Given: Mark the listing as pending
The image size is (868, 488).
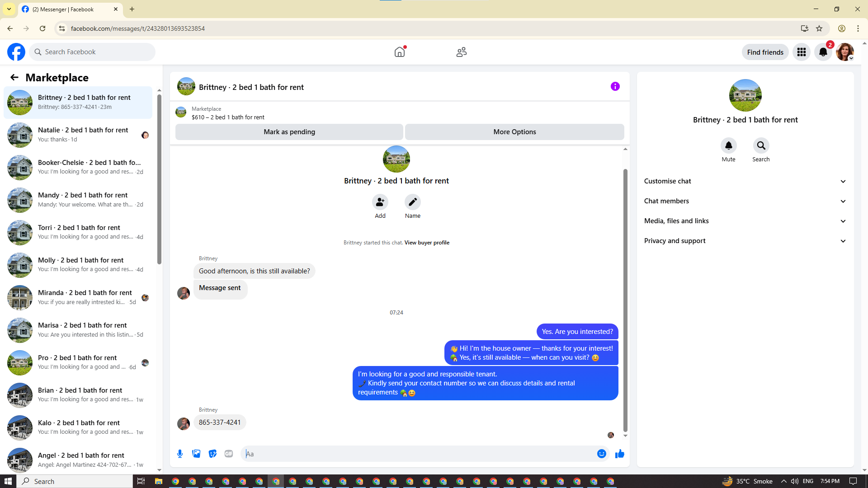Looking at the screenshot, I should tap(289, 132).
